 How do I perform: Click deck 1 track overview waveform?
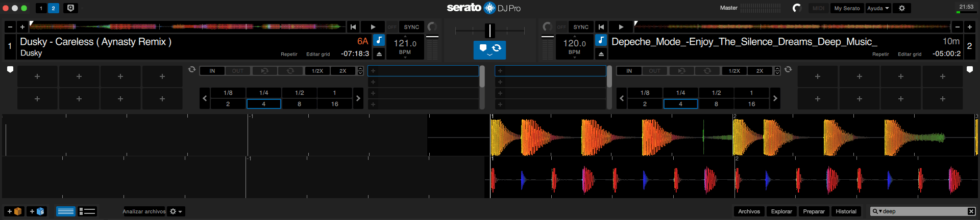pos(187,26)
